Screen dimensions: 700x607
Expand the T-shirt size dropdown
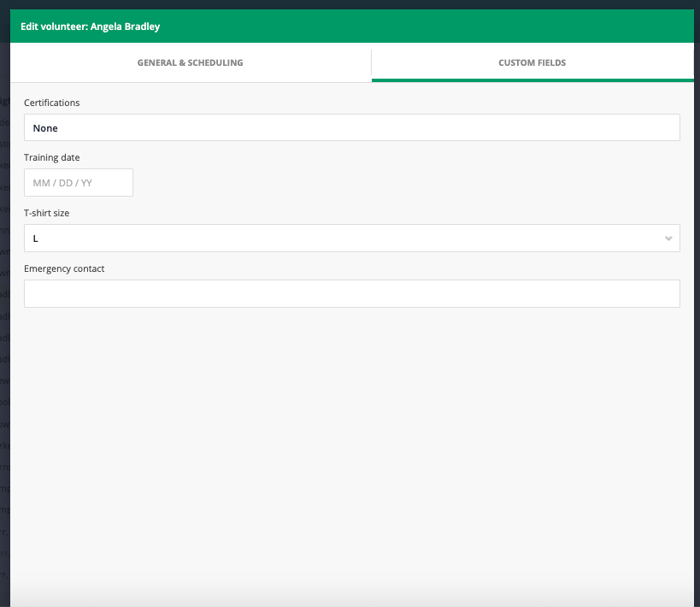351,239
